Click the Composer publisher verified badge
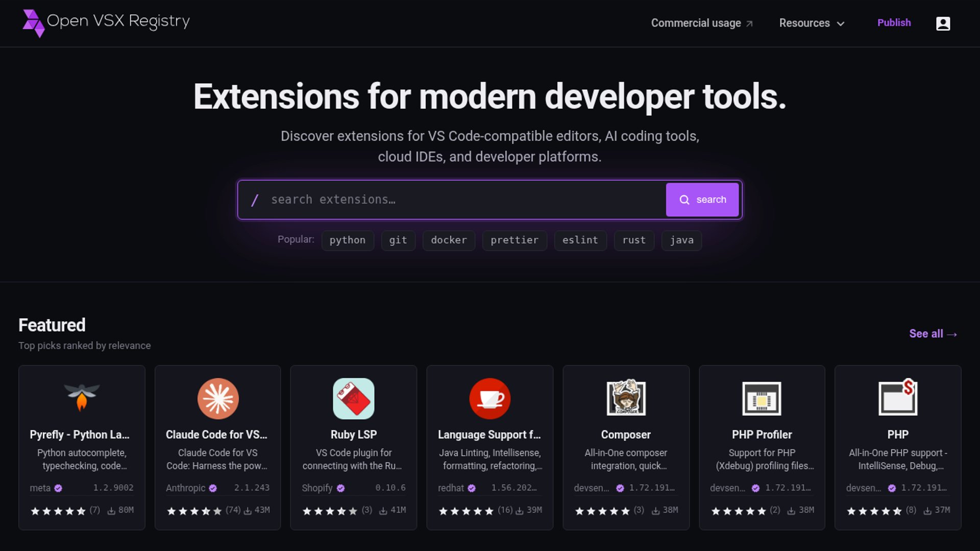Image resolution: width=980 pixels, height=551 pixels. (620, 488)
